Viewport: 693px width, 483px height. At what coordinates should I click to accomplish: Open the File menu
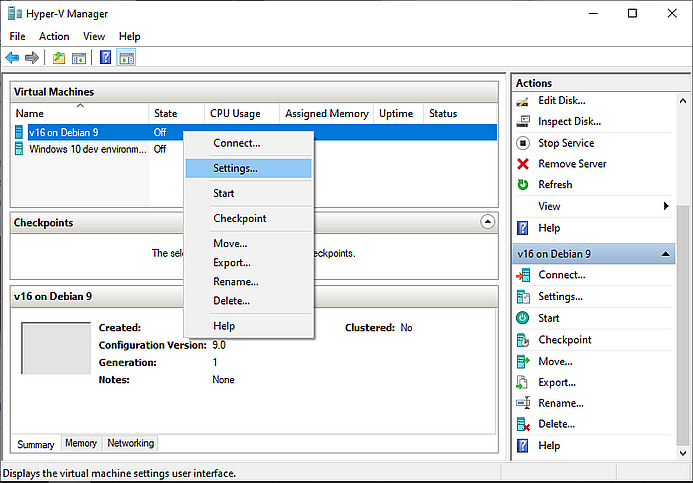17,36
